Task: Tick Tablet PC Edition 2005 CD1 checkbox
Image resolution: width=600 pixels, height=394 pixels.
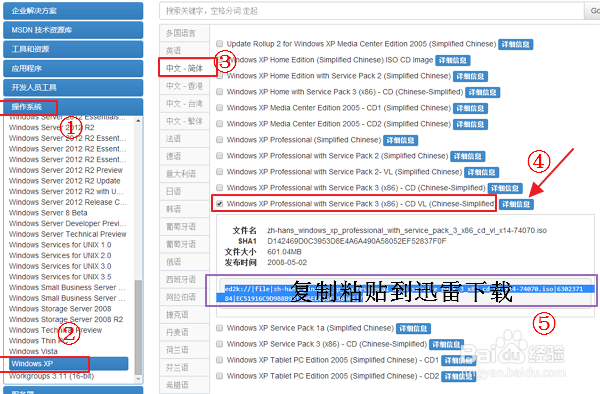Action: (x=220, y=360)
